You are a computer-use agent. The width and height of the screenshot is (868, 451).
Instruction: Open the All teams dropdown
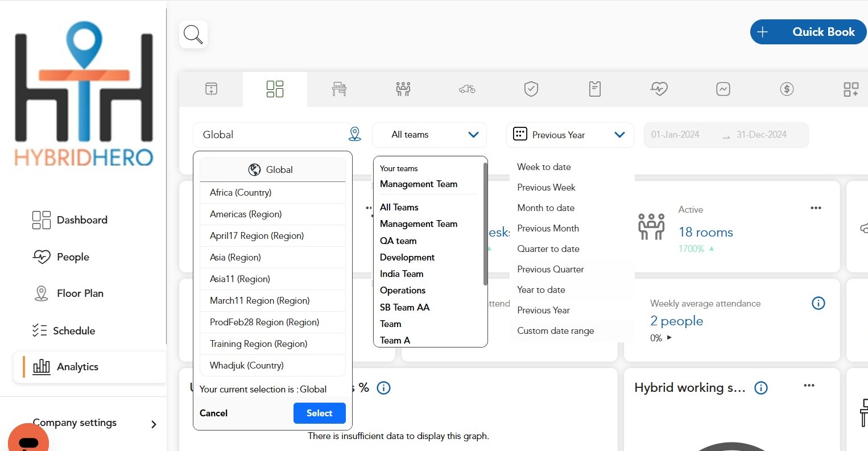429,135
